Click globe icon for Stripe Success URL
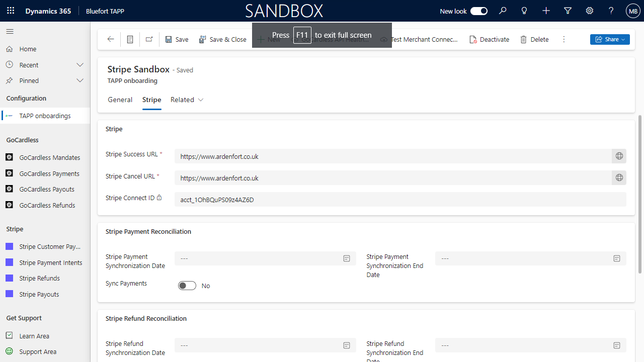This screenshot has height=362, width=644. (x=619, y=156)
